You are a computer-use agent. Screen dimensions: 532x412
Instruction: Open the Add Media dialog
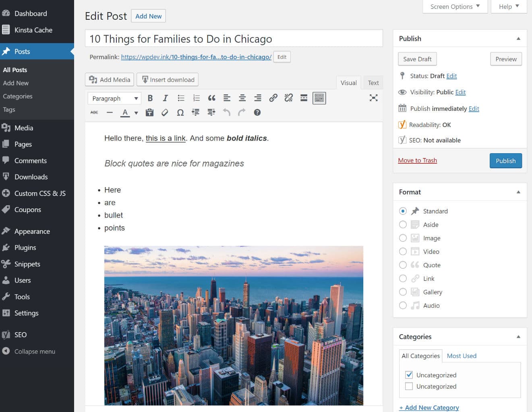[x=109, y=79]
